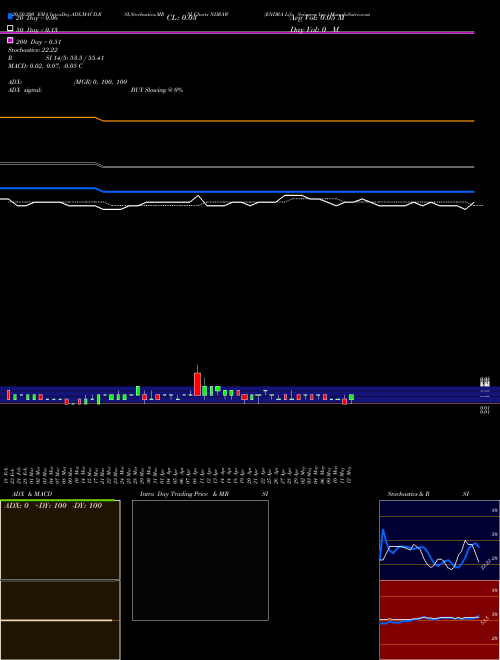Click the thick blue moving average line

pyautogui.click(x=237, y=191)
